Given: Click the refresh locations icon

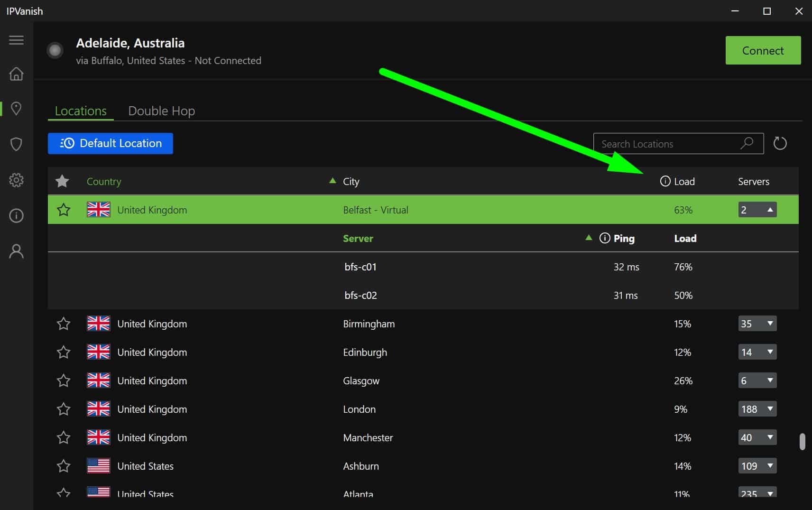Looking at the screenshot, I should (780, 143).
